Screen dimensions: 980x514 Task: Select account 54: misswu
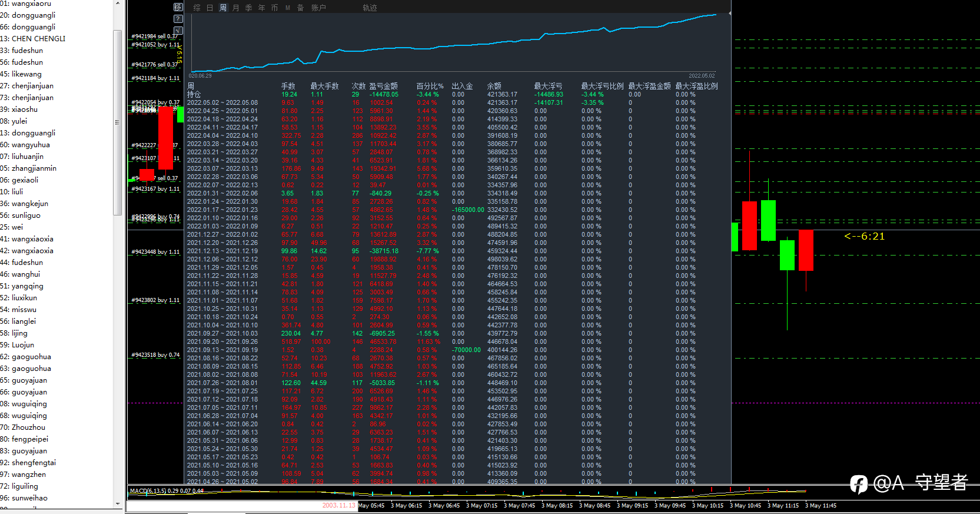click(x=18, y=310)
